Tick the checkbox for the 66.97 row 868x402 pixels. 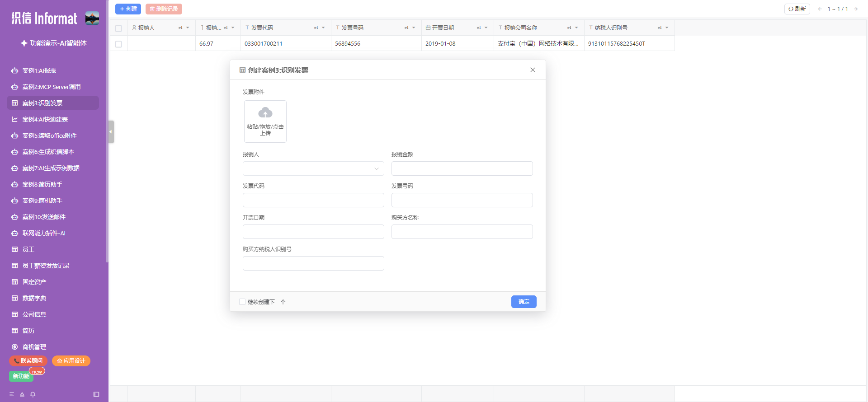[118, 44]
